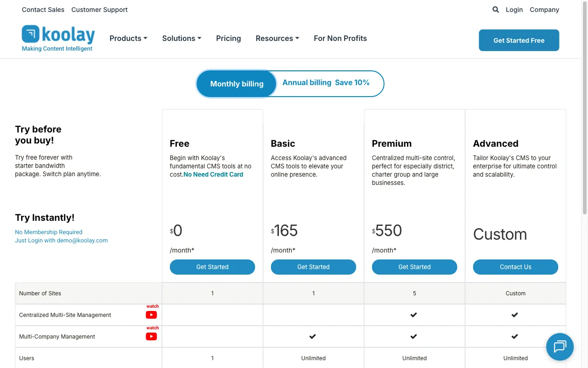Click the Basic plan Unlimited users cell
Image resolution: width=588 pixels, height=368 pixels.
click(x=313, y=358)
